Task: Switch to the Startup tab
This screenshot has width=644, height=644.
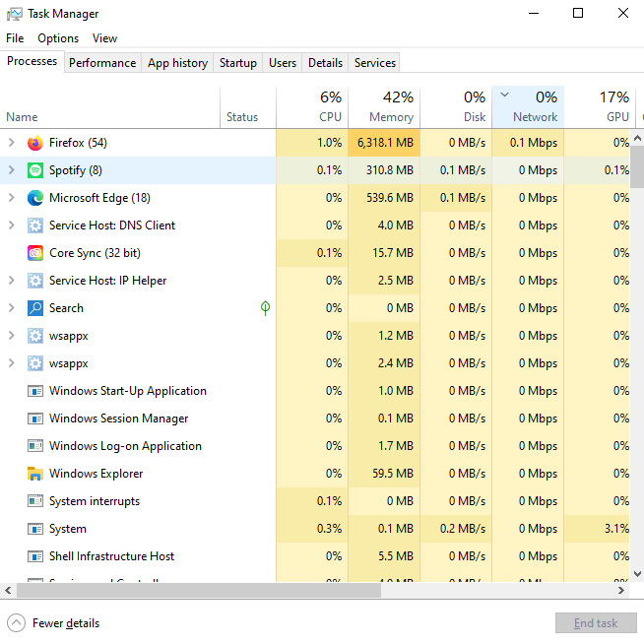Action: [237, 63]
